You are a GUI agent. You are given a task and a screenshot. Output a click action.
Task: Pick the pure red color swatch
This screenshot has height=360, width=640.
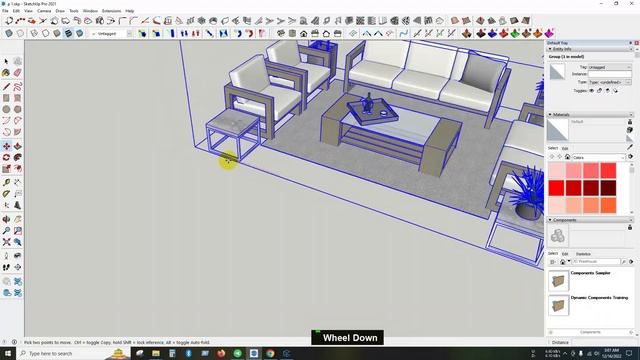pyautogui.click(x=556, y=188)
